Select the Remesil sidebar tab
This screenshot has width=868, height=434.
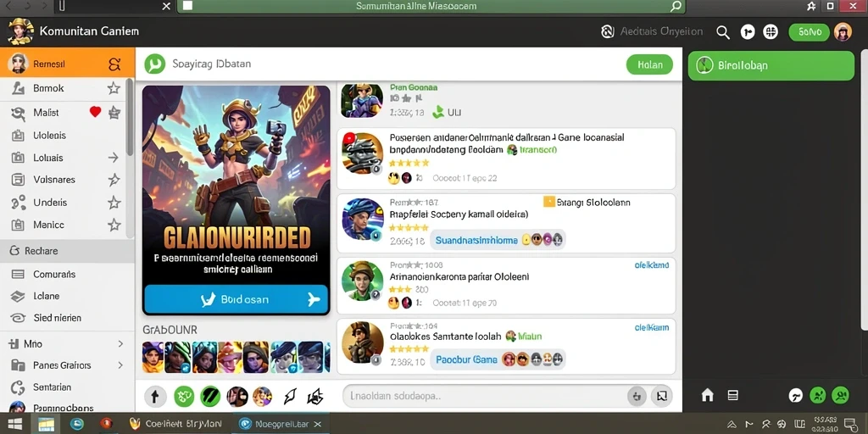click(68, 64)
